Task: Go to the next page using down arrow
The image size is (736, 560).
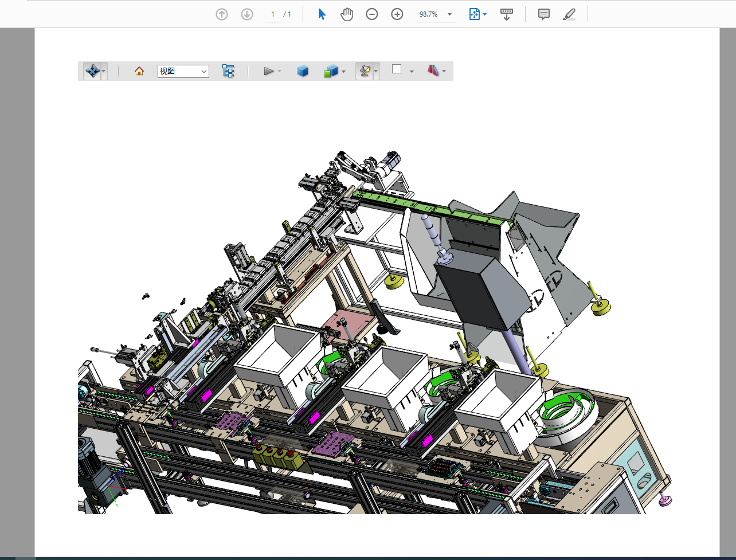Action: pyautogui.click(x=247, y=14)
